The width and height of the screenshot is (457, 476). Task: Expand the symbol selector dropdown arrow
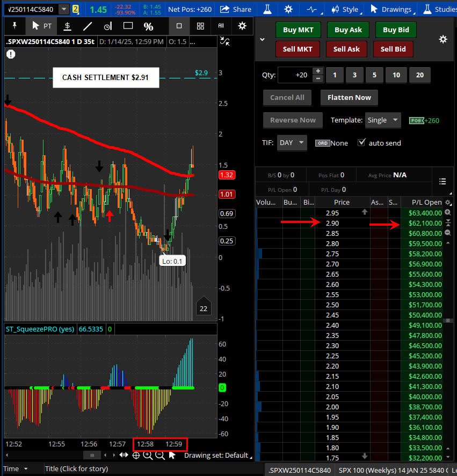pos(64,9)
